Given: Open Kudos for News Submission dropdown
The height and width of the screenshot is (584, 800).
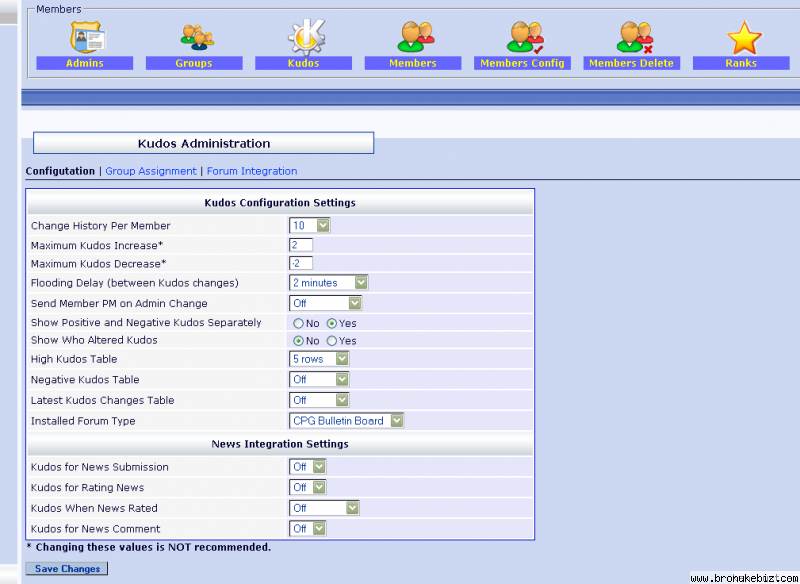Looking at the screenshot, I should [x=308, y=467].
